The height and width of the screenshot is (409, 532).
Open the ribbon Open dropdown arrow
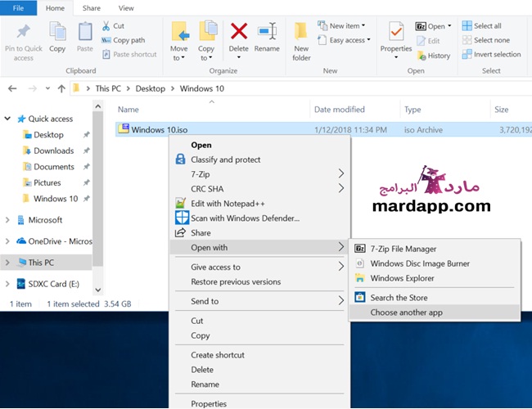(449, 26)
